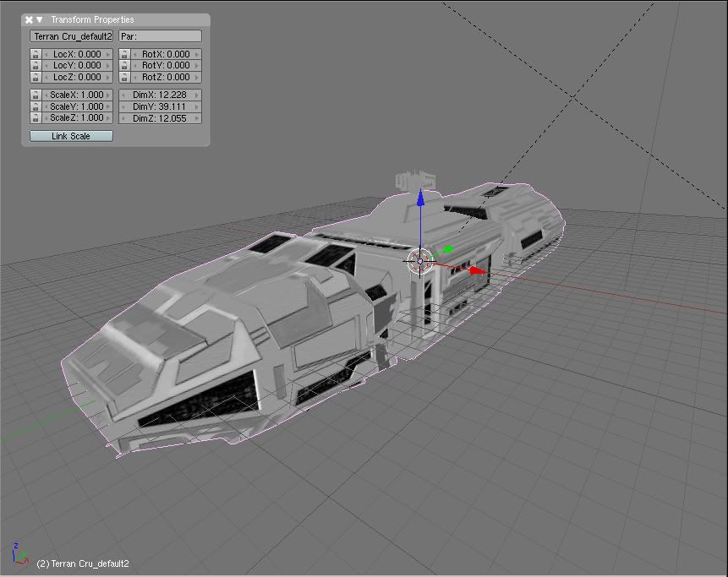Increase DimZ with its right arrow

[x=197, y=118]
